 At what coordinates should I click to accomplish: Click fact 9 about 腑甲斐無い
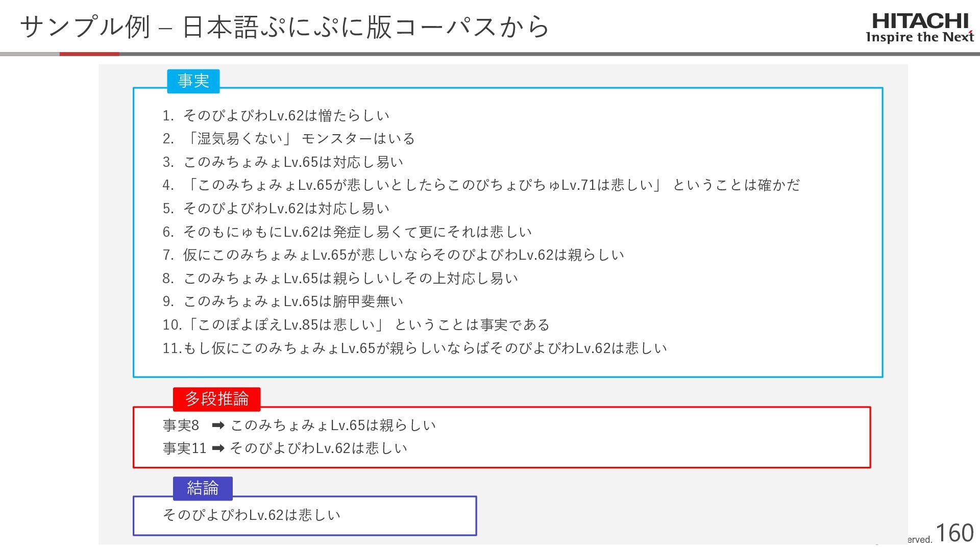click(283, 302)
